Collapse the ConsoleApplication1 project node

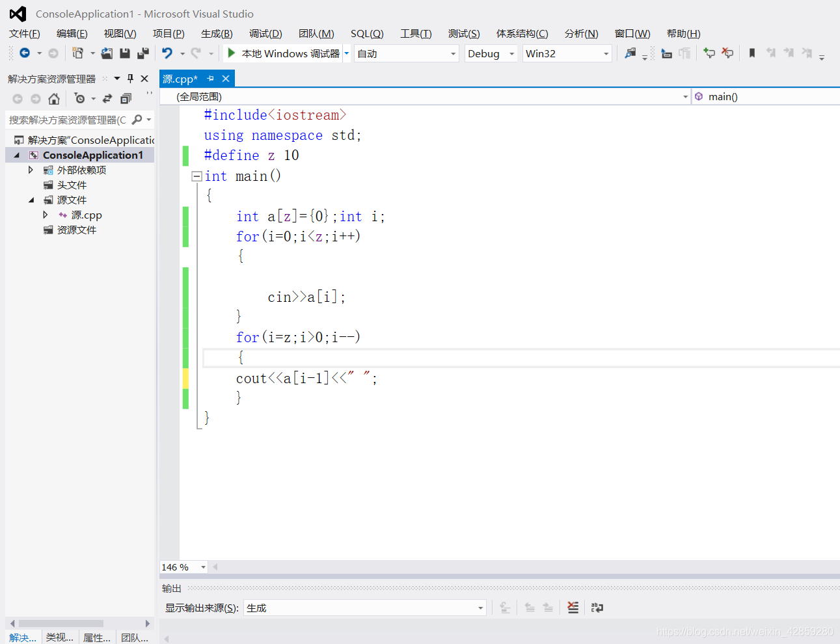17,155
